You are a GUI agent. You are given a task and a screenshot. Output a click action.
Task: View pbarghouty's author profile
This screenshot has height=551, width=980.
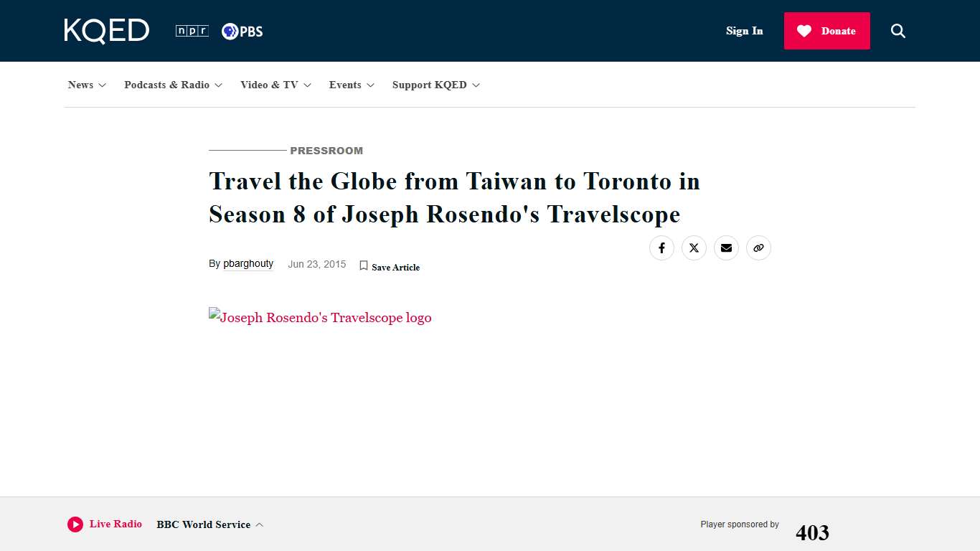point(248,264)
